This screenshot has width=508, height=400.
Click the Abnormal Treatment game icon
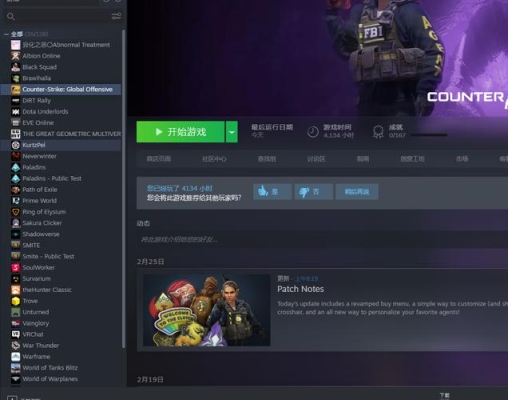coord(16,45)
